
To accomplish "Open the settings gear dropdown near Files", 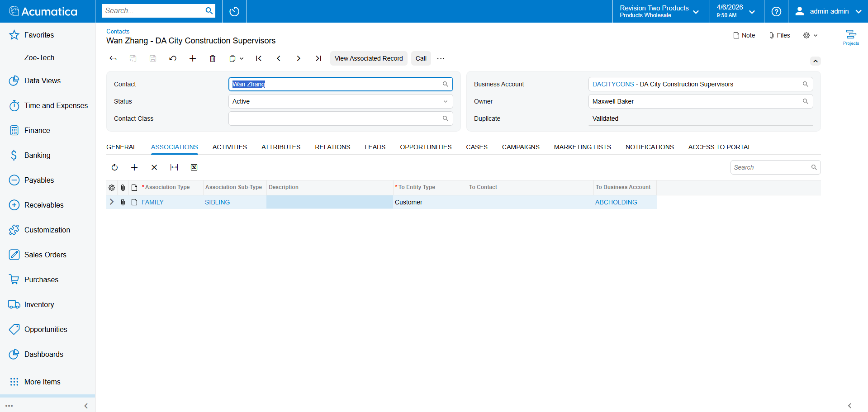I will pyautogui.click(x=810, y=35).
